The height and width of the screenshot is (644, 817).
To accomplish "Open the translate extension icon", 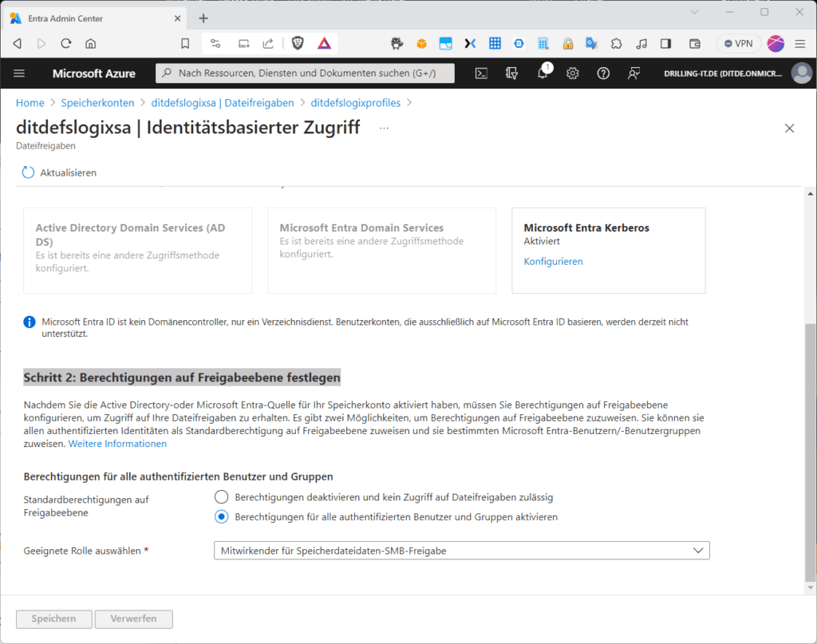I will 591,44.
